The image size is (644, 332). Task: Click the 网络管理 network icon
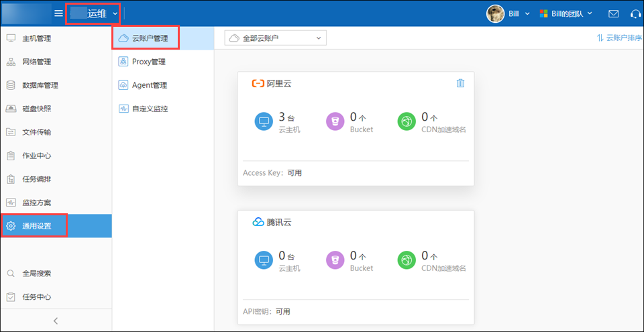click(11, 62)
